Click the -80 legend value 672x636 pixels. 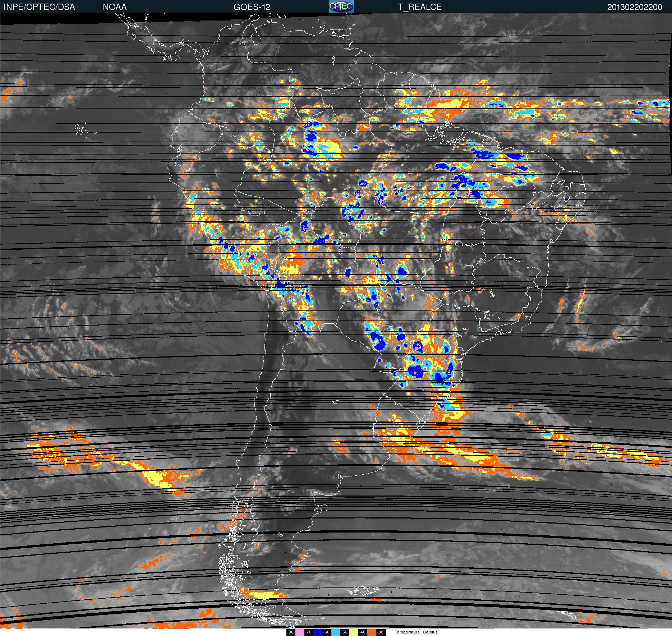pos(290,632)
